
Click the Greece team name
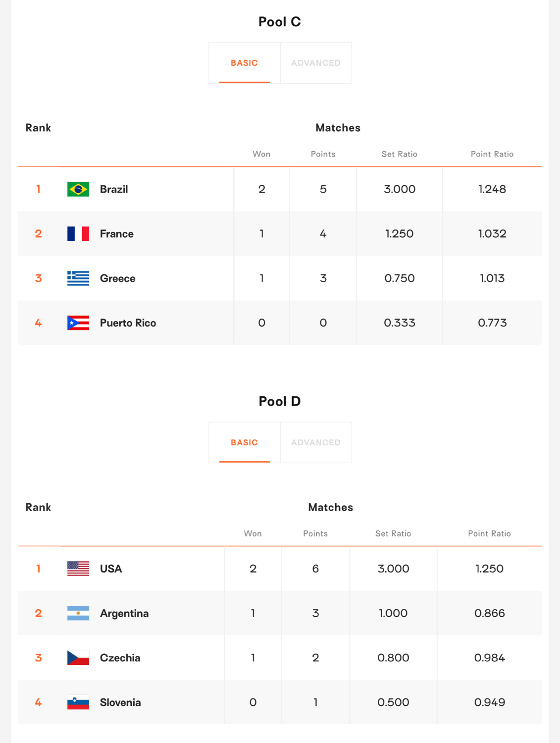[x=117, y=278]
